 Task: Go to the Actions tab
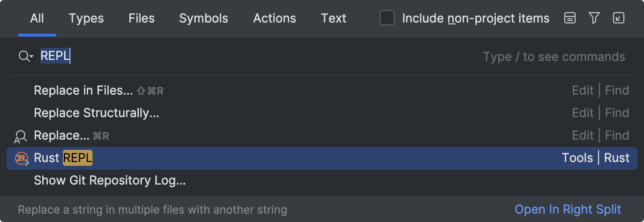275,18
